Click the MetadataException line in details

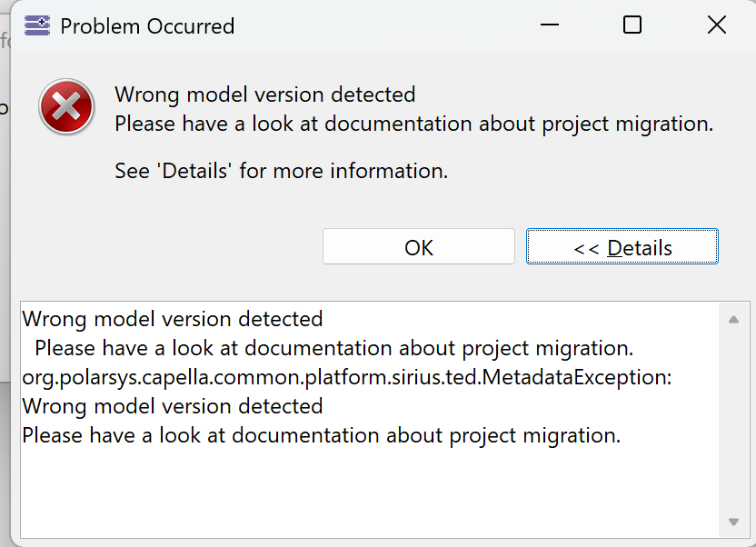point(346,377)
